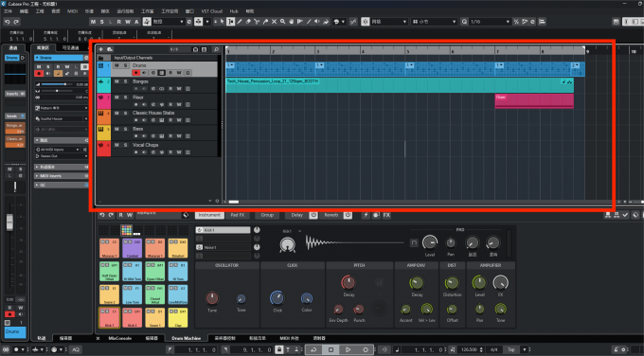Open the track search magnifier
Image resolution: width=644 pixels, height=356 pixels.
216,49
